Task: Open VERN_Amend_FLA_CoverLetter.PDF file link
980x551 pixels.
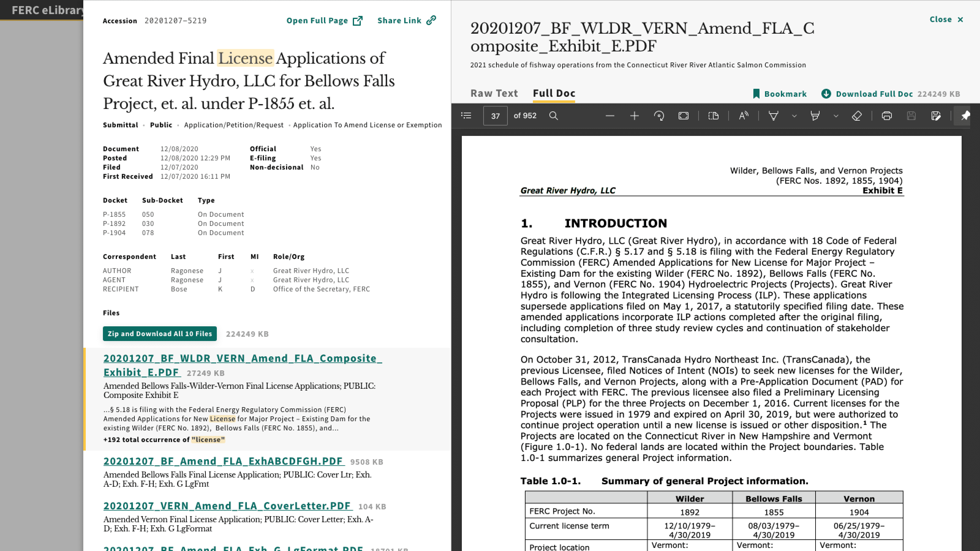Action: click(228, 506)
